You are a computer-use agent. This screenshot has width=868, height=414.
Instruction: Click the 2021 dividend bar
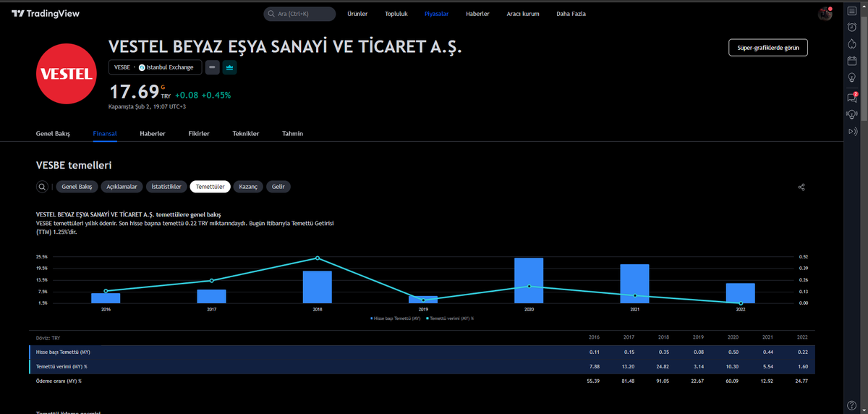tap(634, 284)
